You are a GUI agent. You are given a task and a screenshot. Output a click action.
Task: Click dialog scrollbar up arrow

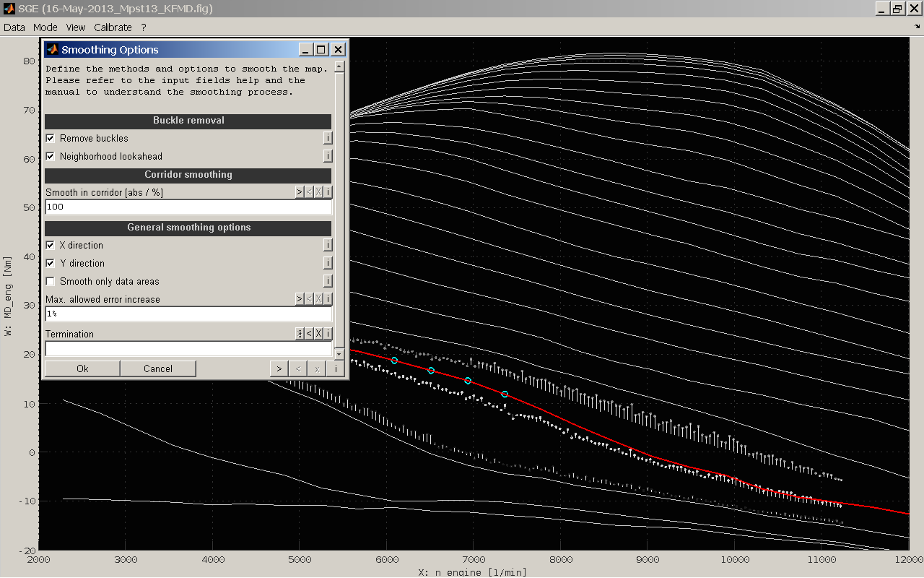[x=340, y=67]
